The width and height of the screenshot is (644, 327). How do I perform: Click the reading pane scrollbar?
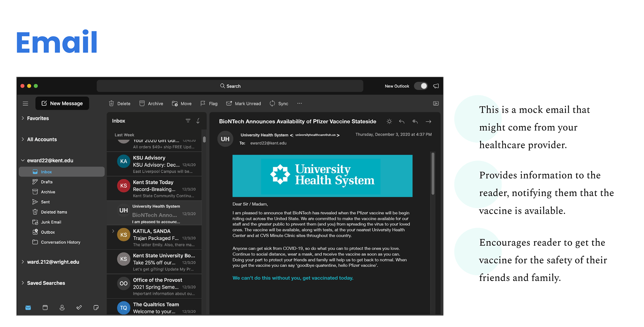(433, 174)
